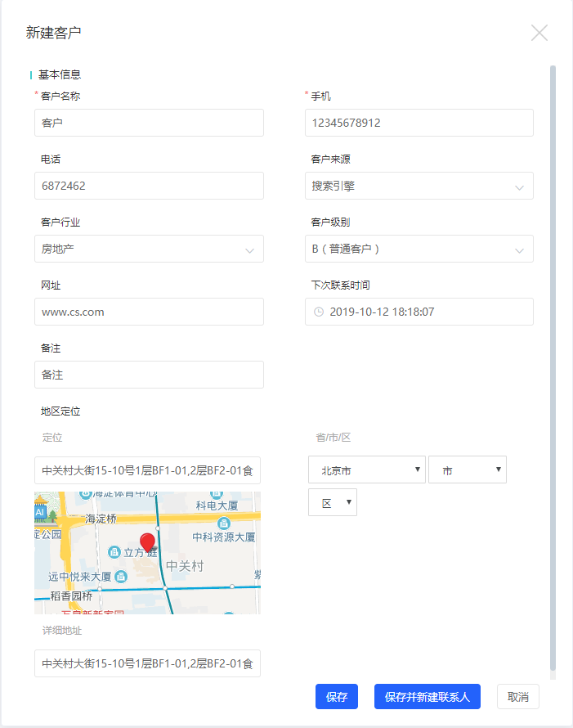
Task: Close the 新建客户 dialog with X icon
Action: click(539, 33)
